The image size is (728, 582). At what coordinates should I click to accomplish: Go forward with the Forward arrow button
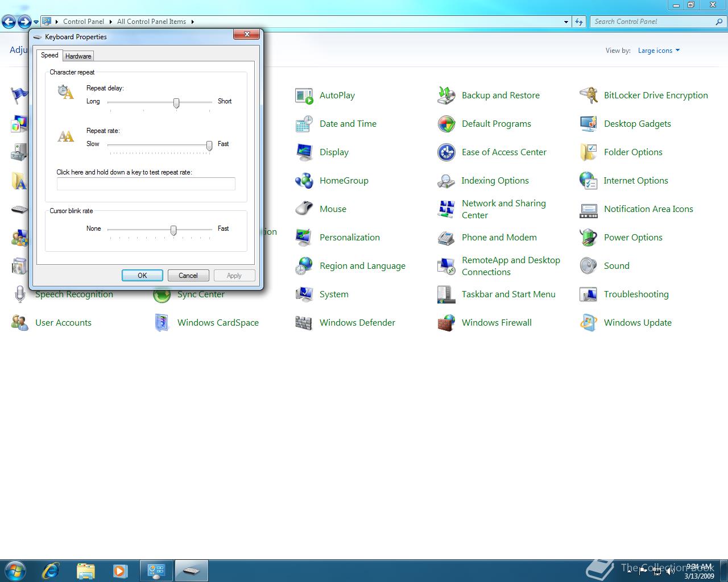24,22
